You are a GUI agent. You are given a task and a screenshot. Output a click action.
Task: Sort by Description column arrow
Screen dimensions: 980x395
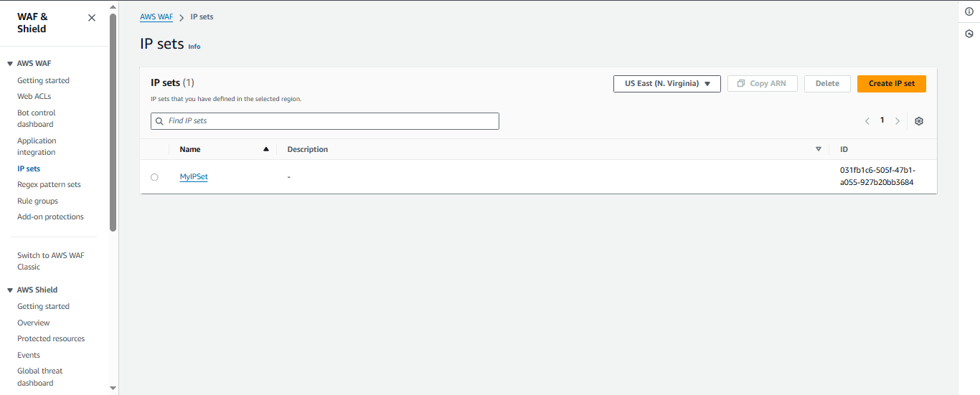click(x=819, y=149)
